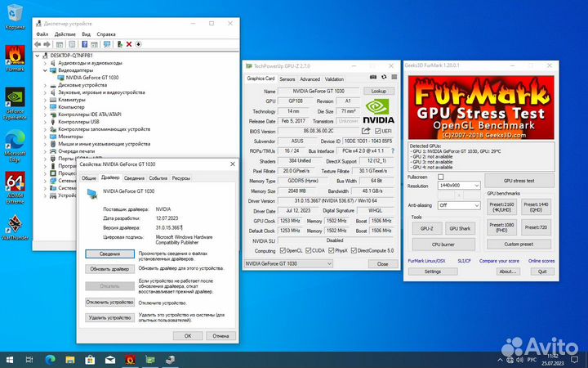Click Update driver icon in Device Manager toolbar

(119, 44)
